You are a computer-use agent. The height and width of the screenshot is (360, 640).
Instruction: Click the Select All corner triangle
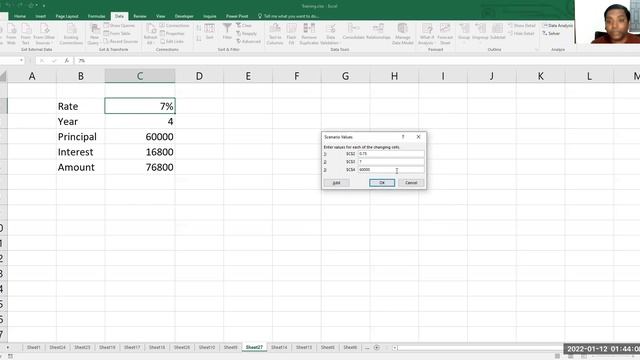3,76
